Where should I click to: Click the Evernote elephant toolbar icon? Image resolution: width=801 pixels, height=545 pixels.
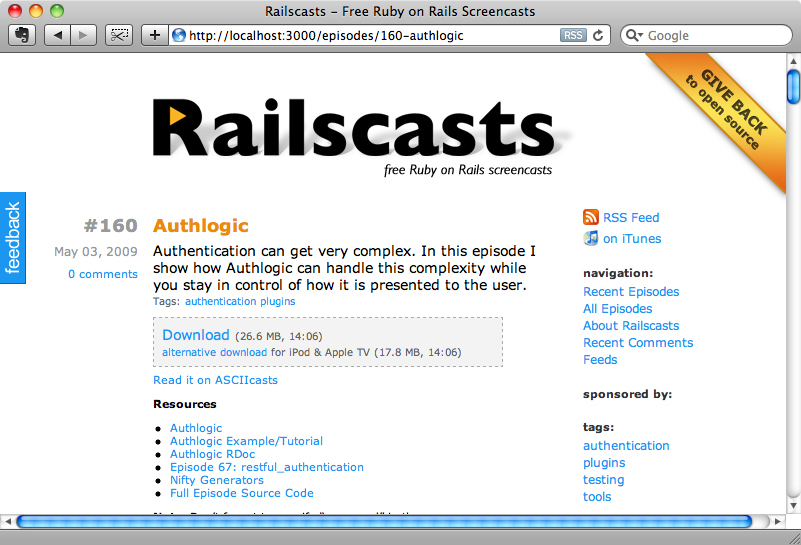(x=22, y=35)
